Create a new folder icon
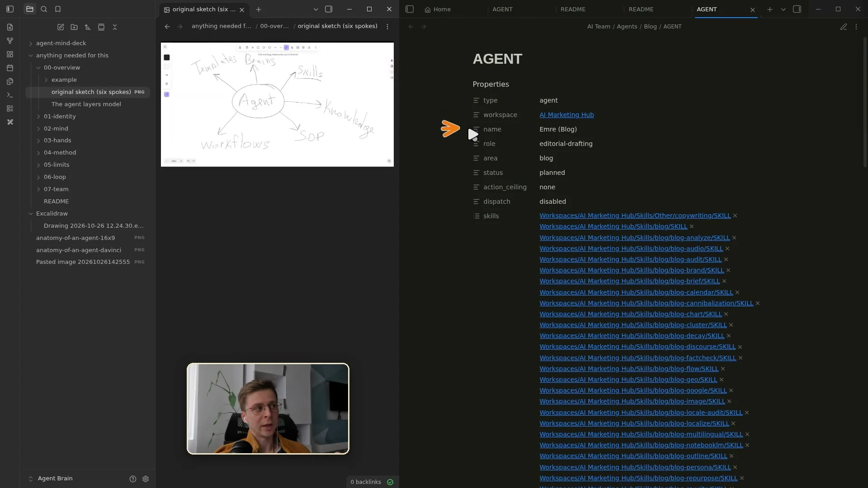Viewport: 868px width, 488px height. (x=74, y=27)
